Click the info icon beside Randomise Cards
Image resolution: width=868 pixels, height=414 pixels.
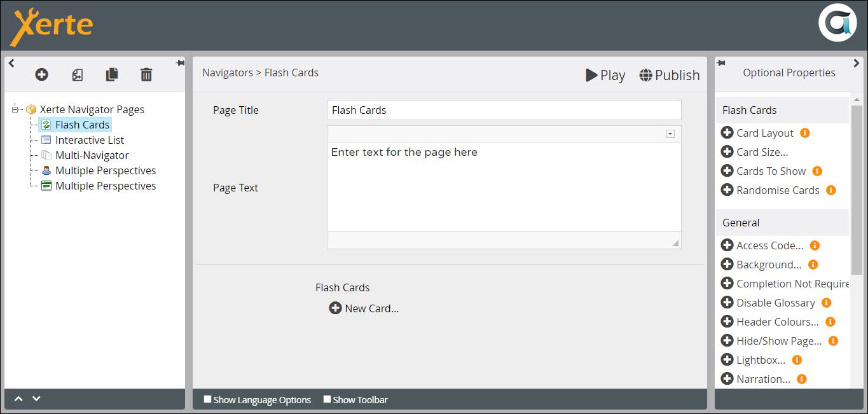tap(830, 190)
